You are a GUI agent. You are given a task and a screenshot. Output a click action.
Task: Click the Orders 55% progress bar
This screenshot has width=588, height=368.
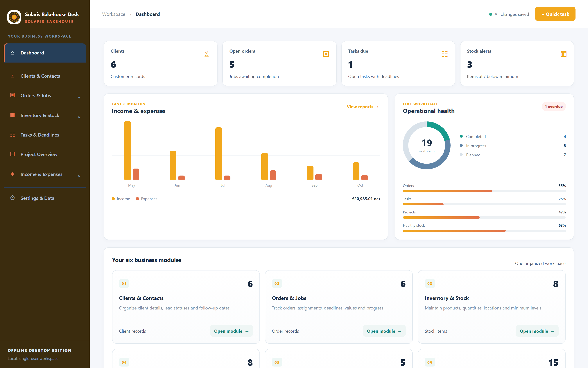pyautogui.click(x=484, y=191)
